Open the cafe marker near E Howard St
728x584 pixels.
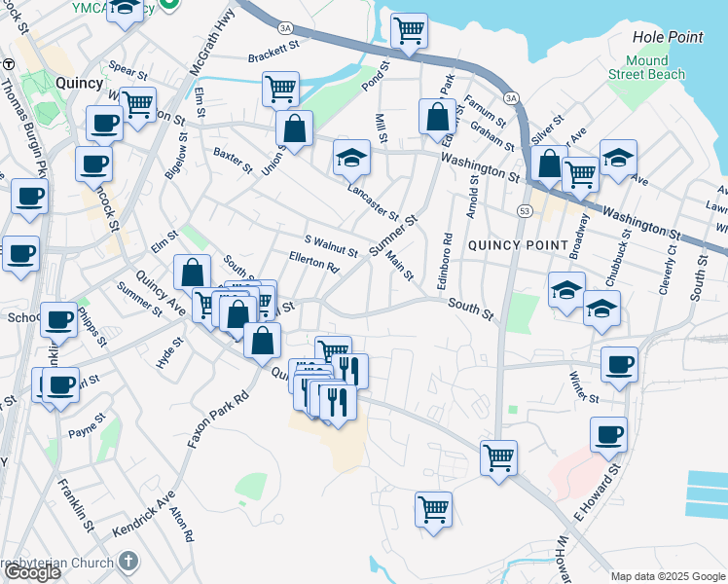click(x=608, y=435)
